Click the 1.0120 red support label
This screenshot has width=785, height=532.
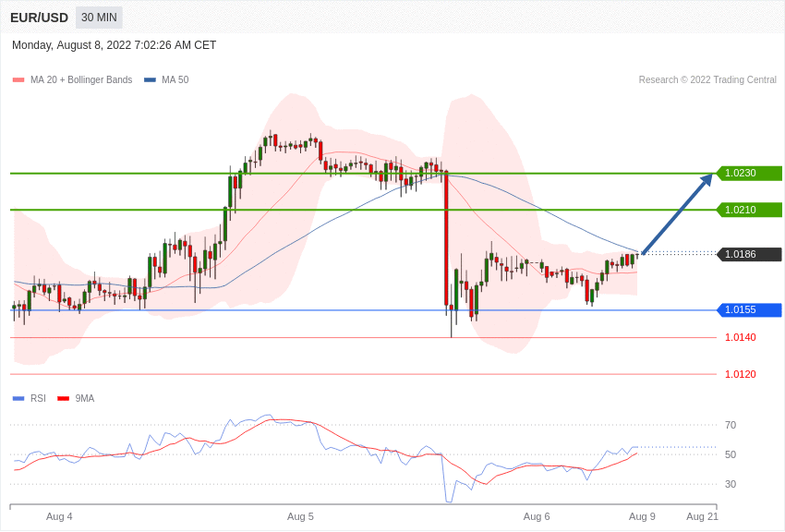741,374
